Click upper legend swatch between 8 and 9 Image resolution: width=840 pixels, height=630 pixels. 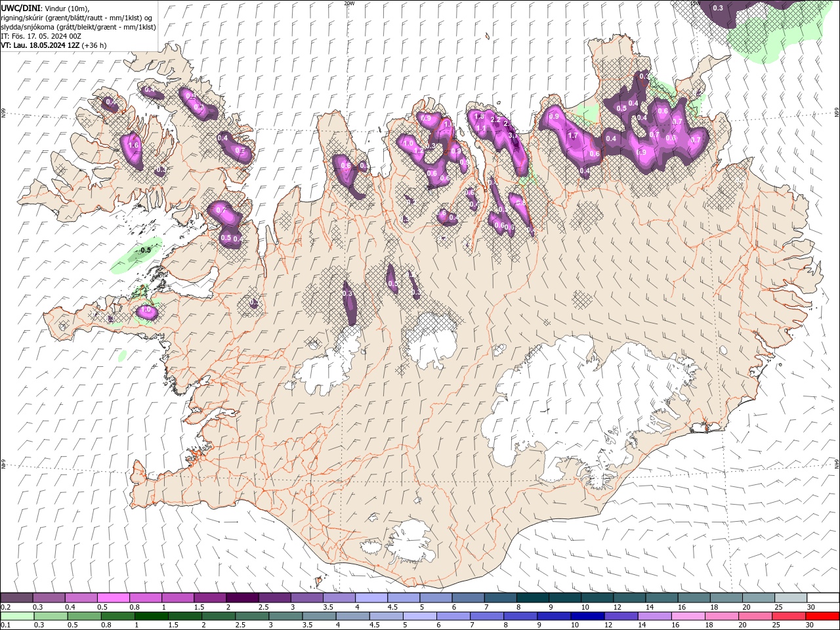point(533,598)
